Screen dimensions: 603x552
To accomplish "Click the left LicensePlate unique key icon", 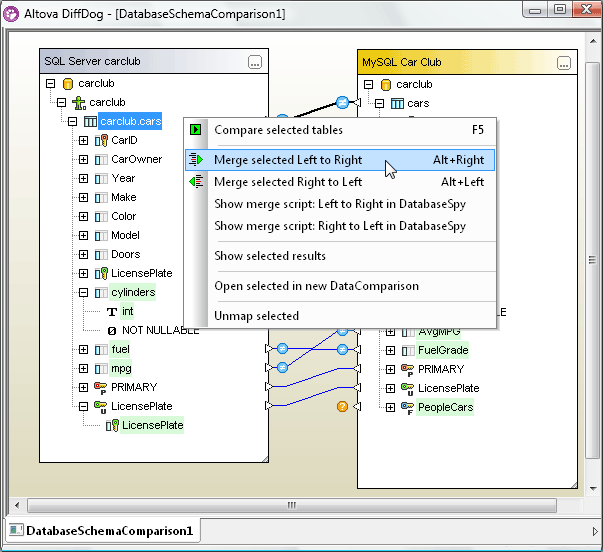I will point(101,407).
